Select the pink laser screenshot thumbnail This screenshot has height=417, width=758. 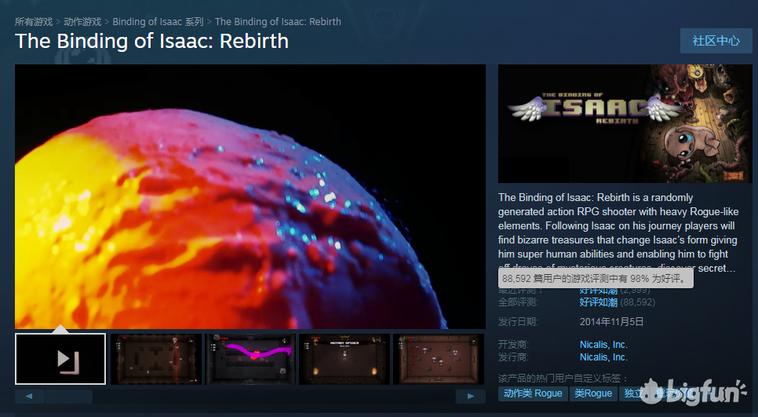[250, 359]
